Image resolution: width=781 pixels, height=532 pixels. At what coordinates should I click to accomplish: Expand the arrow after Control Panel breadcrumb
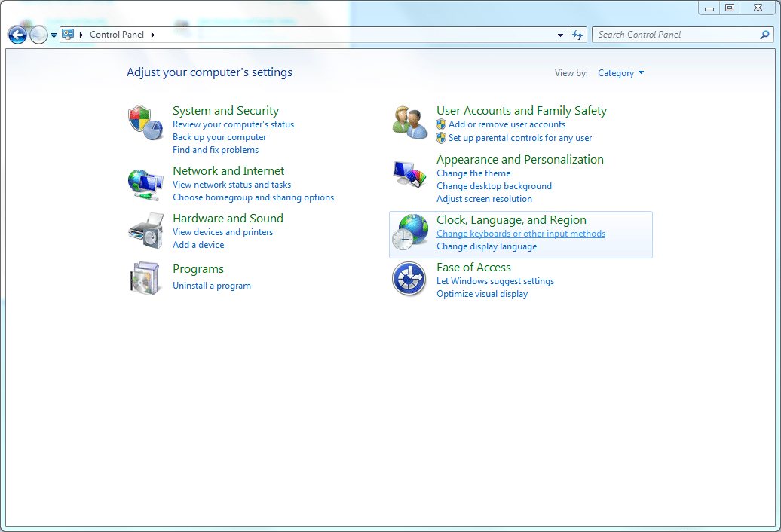click(153, 35)
